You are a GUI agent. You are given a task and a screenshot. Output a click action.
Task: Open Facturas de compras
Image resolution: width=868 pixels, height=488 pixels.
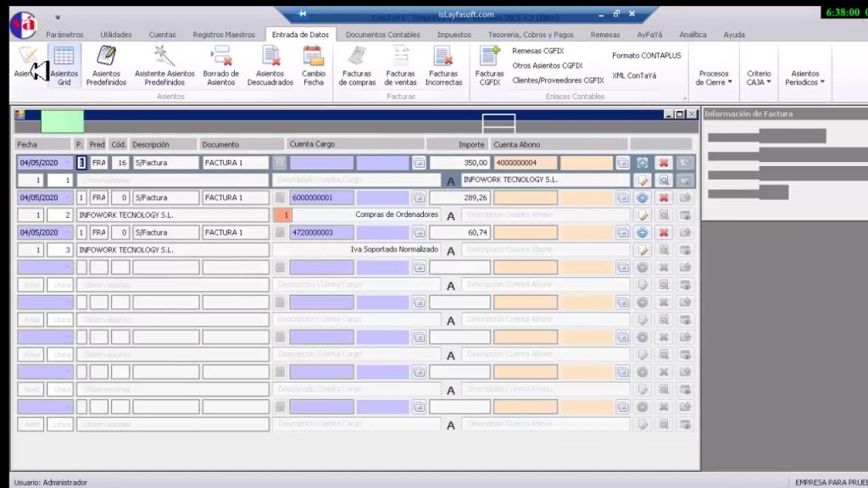coord(356,66)
